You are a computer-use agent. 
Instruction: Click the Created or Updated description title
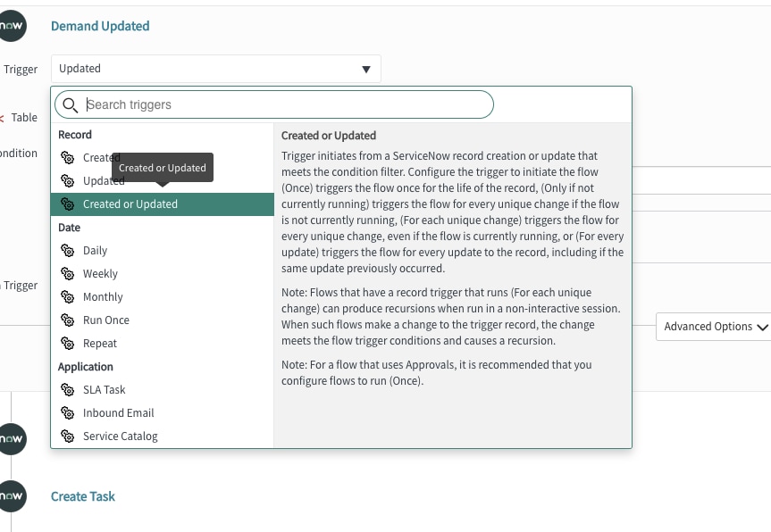click(329, 136)
